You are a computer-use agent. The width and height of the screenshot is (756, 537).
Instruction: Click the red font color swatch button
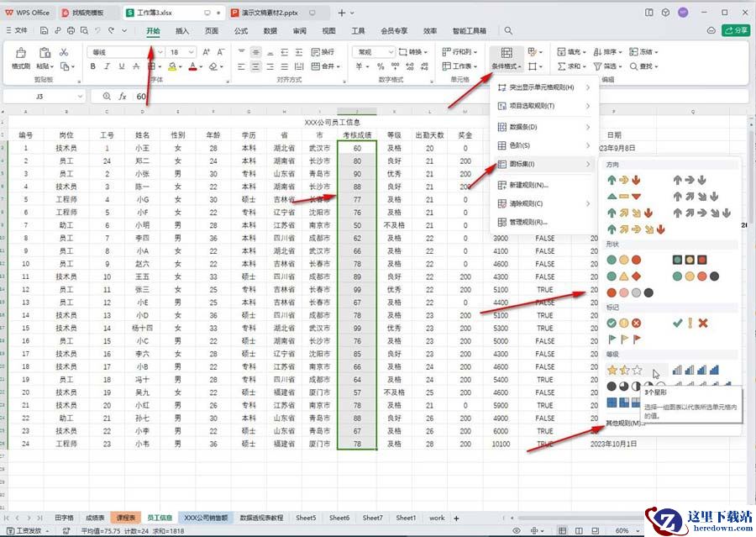(x=192, y=66)
